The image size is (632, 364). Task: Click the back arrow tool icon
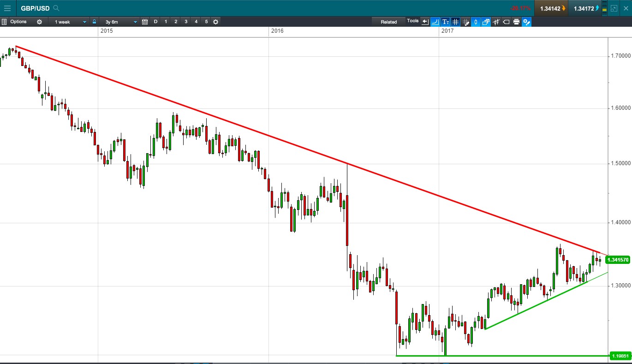425,22
